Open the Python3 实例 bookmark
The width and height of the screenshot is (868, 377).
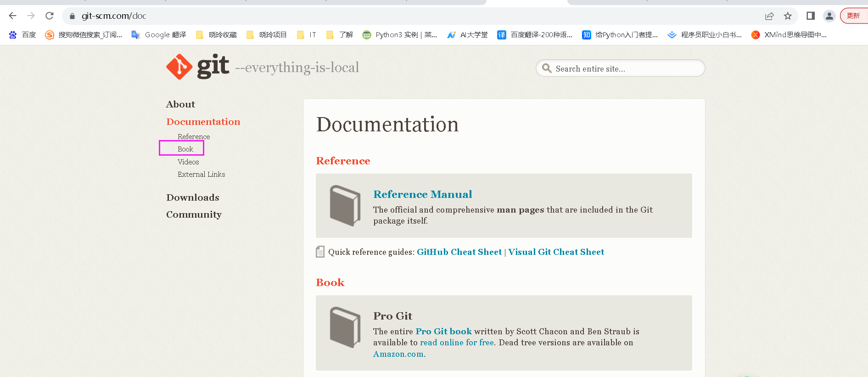click(x=400, y=35)
